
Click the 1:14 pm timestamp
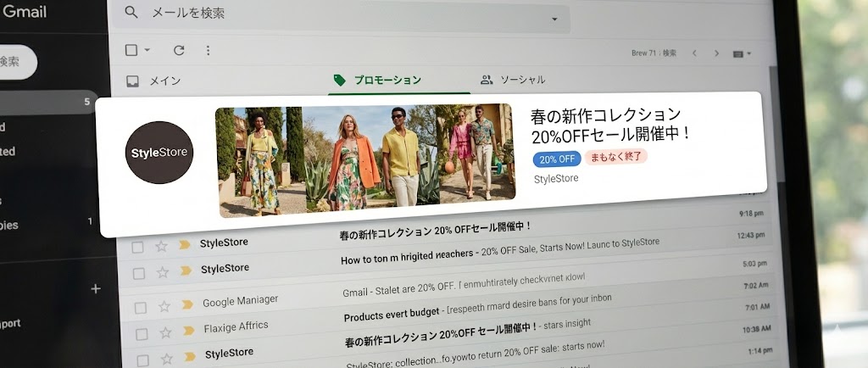(x=759, y=351)
